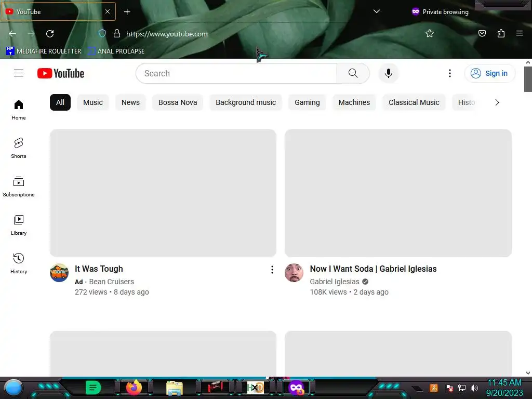Image resolution: width=532 pixels, height=399 pixels.
Task: Select the Background music chip
Action: [246, 102]
